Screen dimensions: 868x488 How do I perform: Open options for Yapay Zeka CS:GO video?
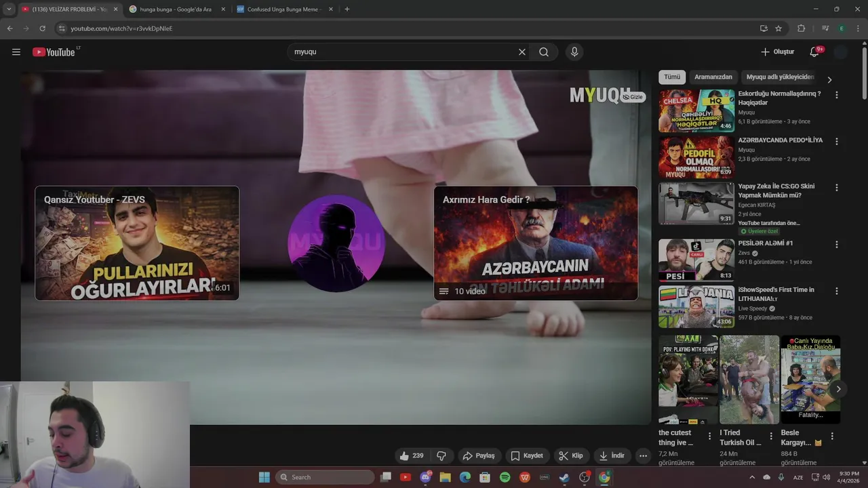click(836, 188)
